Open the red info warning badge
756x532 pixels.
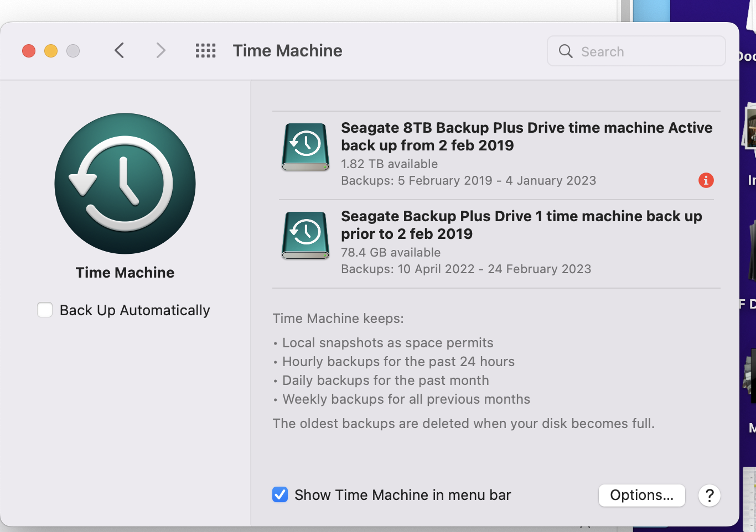pos(706,180)
